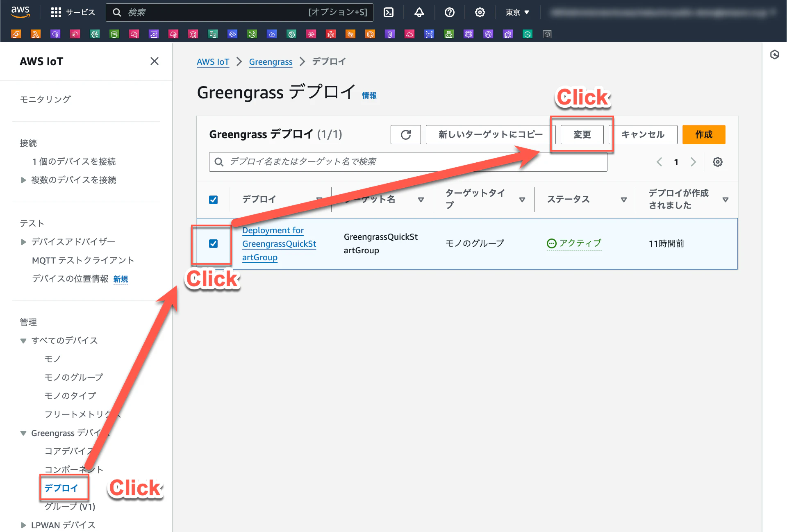Open the orange EC2 favorite icon
This screenshot has height=532, width=787.
(16, 34)
